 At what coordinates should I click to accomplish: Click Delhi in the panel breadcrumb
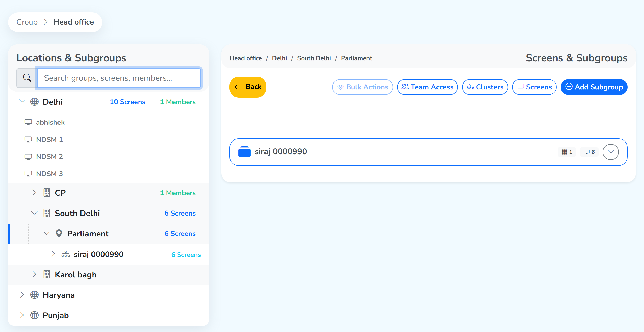tap(279, 58)
